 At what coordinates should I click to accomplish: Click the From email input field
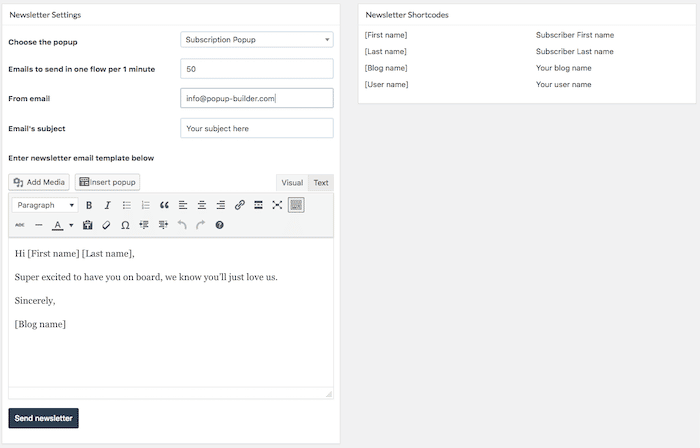(257, 98)
